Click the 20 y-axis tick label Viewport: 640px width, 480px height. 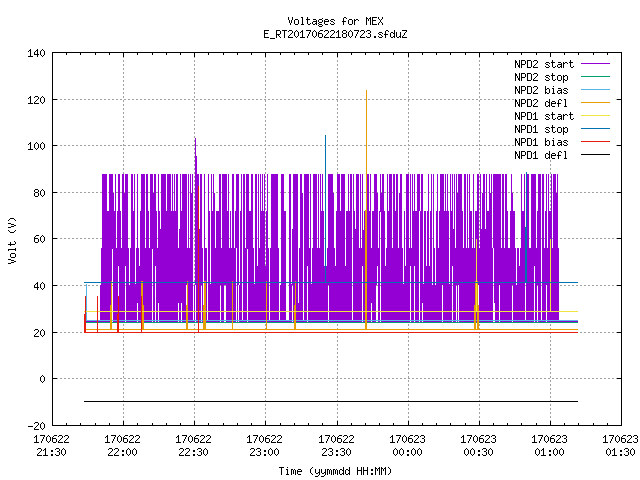[39, 333]
